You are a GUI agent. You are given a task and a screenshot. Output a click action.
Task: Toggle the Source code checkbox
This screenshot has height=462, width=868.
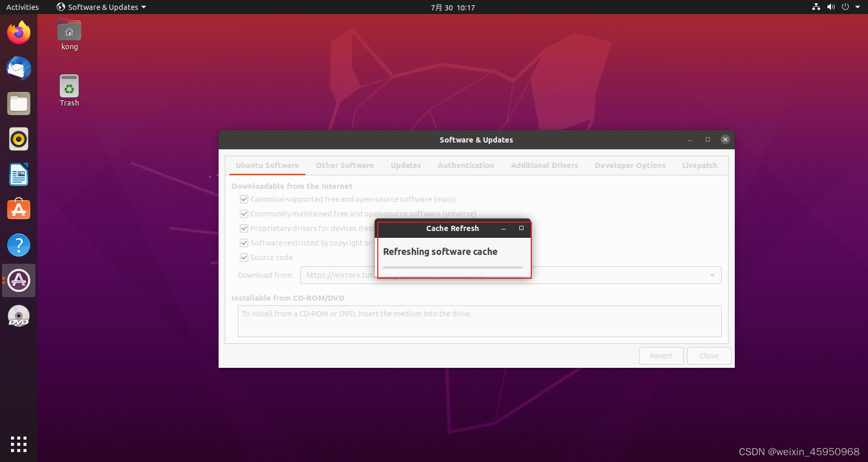pyautogui.click(x=244, y=258)
